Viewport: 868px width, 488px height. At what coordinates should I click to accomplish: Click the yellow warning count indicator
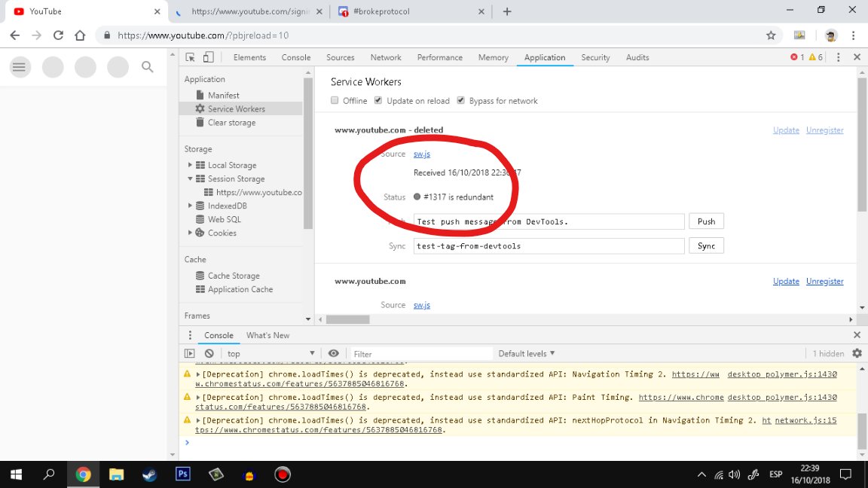815,57
